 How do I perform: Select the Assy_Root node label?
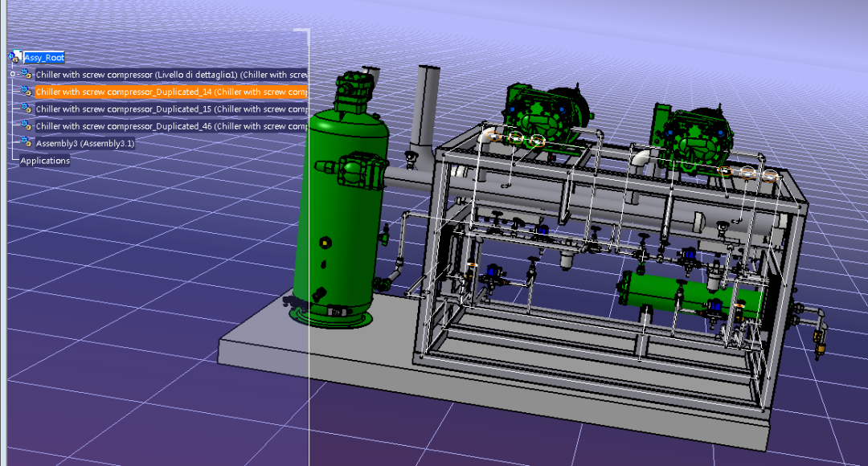click(44, 58)
